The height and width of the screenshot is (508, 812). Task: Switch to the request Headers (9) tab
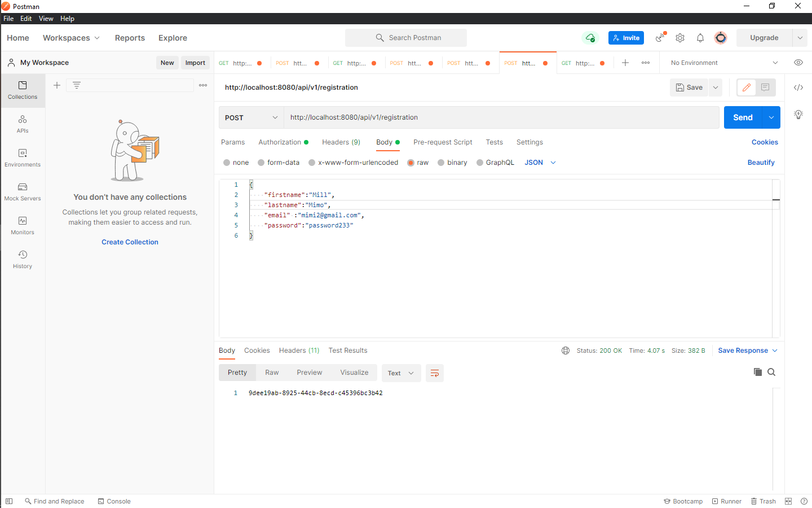click(341, 142)
